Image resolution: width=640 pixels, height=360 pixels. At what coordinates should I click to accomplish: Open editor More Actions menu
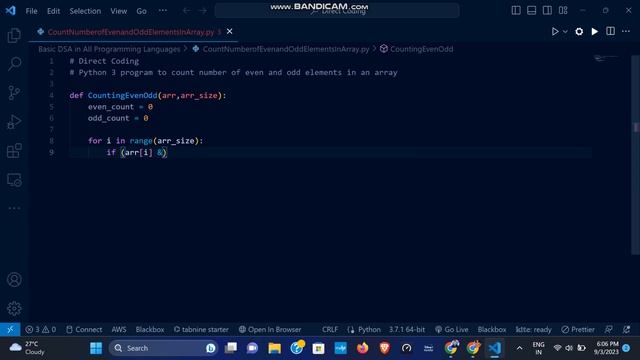pyautogui.click(x=626, y=31)
